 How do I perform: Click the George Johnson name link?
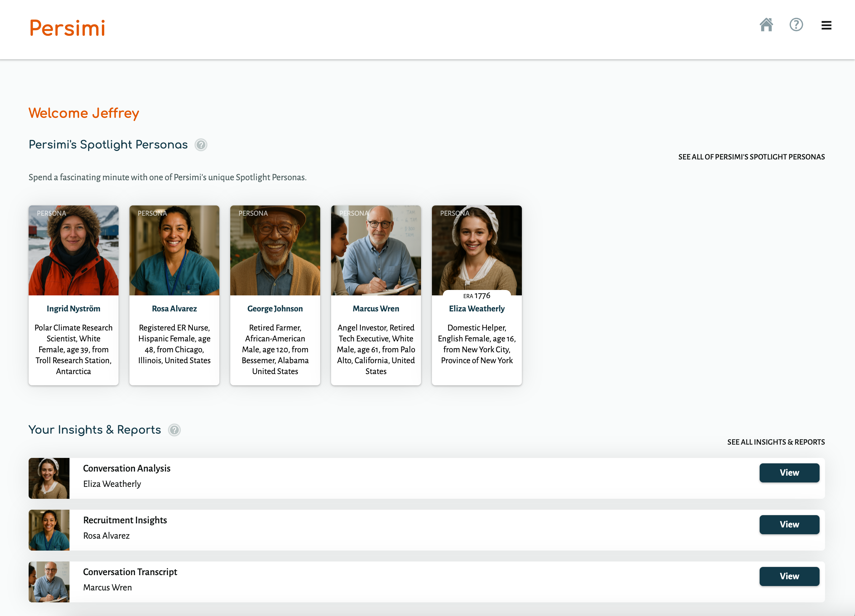[275, 308]
